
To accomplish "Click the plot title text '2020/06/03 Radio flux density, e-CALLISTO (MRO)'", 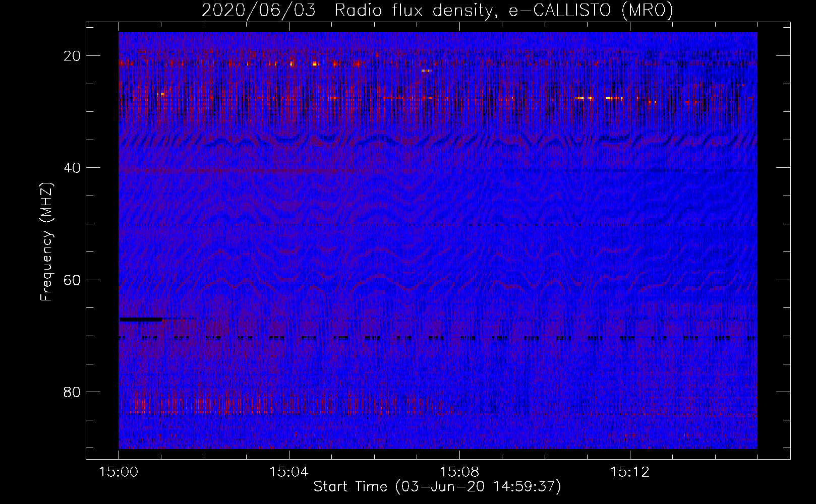I will click(x=437, y=10).
